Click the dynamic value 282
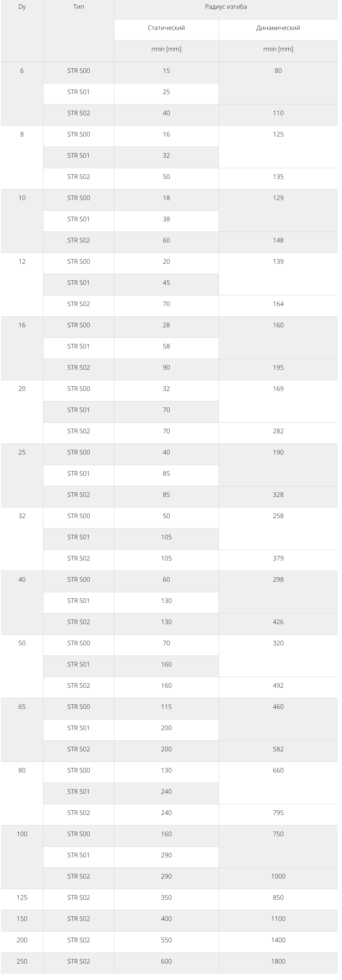This screenshot has height=980, width=342. (278, 431)
